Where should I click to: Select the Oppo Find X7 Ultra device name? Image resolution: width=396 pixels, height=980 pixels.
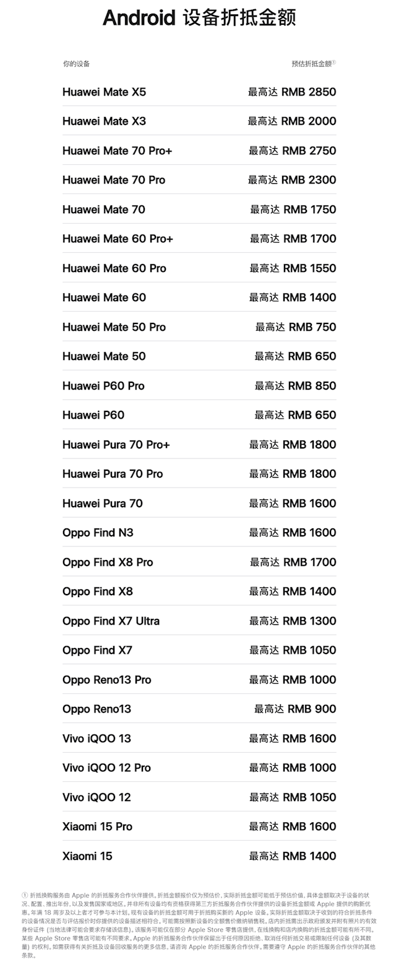click(111, 621)
